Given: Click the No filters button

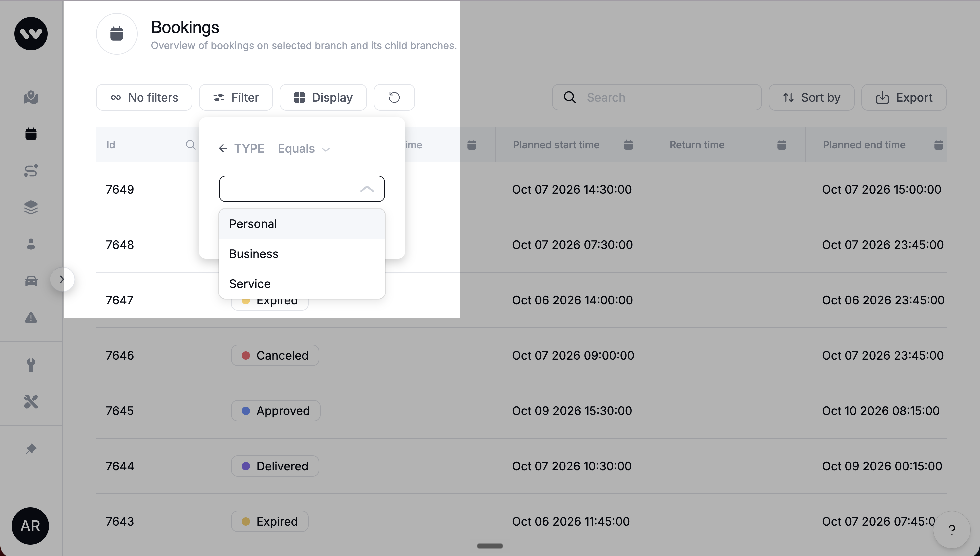Looking at the screenshot, I should point(144,97).
